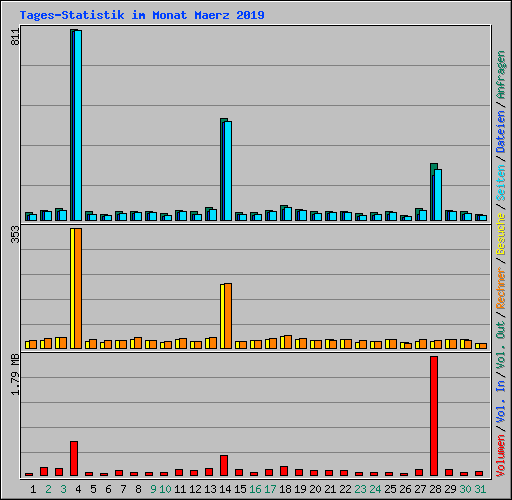
Task: Click day label '7' on the x-axis
Action: click(x=123, y=489)
